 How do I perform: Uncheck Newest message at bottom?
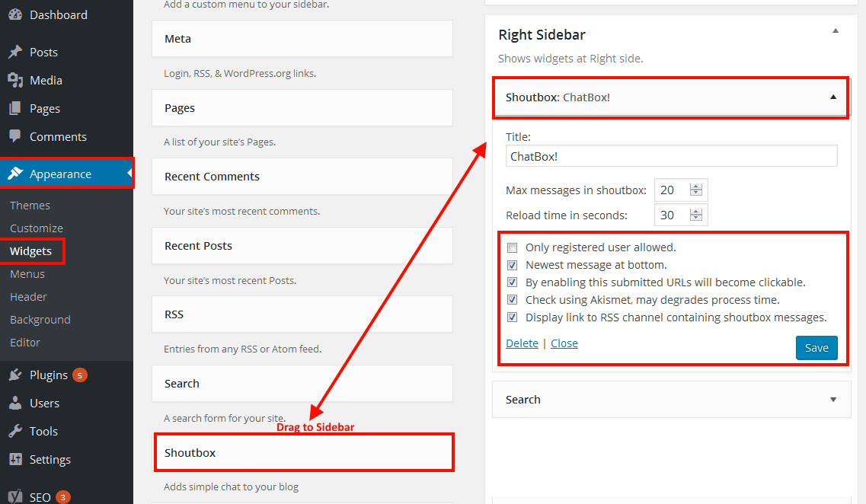tap(513, 265)
